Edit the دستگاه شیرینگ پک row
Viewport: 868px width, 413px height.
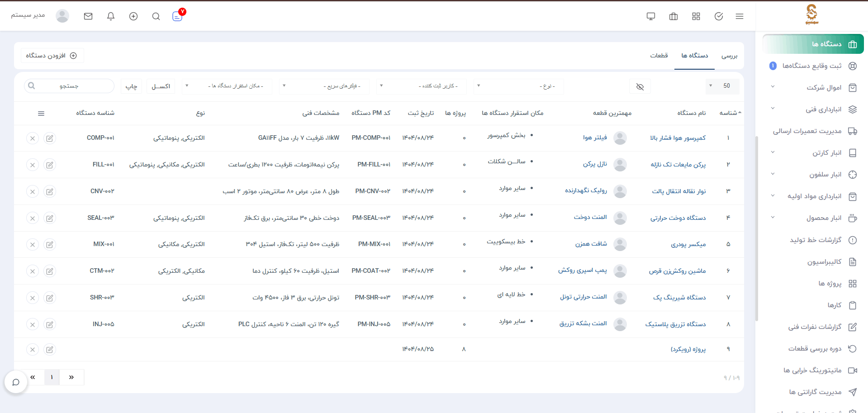(50, 298)
